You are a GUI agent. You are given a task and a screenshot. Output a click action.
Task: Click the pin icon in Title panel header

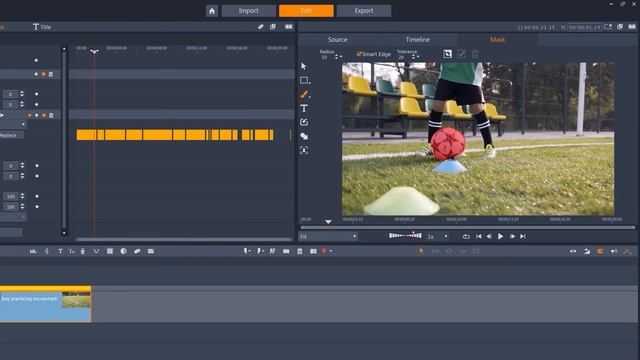(x=260, y=27)
